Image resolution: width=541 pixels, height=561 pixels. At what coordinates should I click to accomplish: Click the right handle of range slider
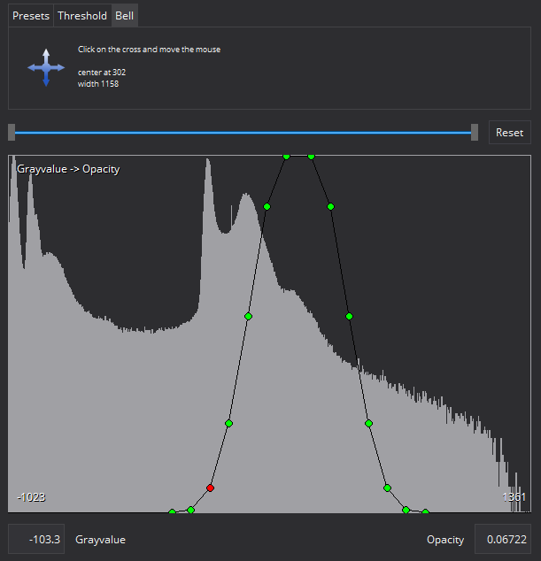[474, 132]
